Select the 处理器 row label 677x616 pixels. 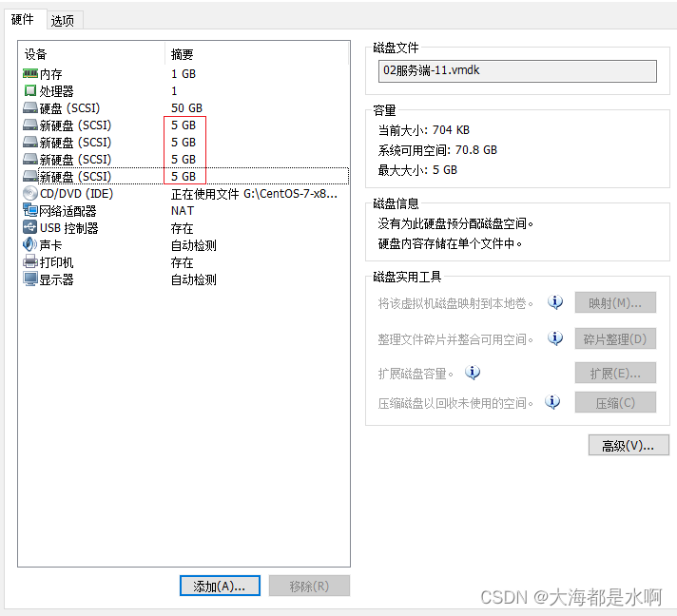tap(56, 91)
